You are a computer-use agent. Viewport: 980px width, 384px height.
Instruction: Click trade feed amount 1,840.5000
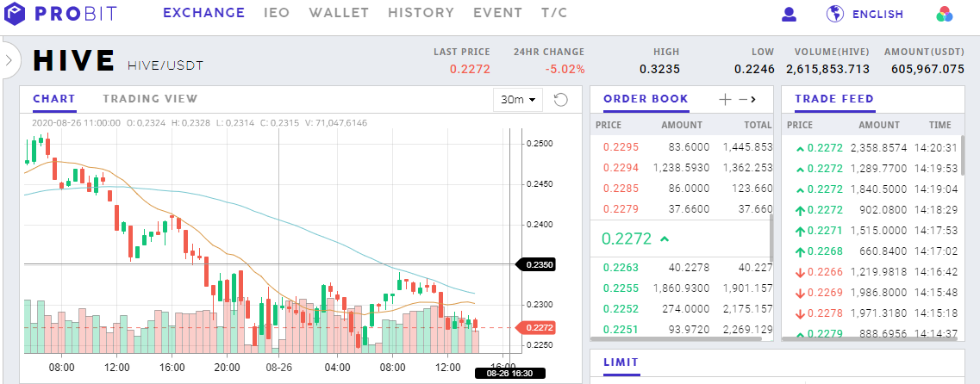pyautogui.click(x=877, y=189)
